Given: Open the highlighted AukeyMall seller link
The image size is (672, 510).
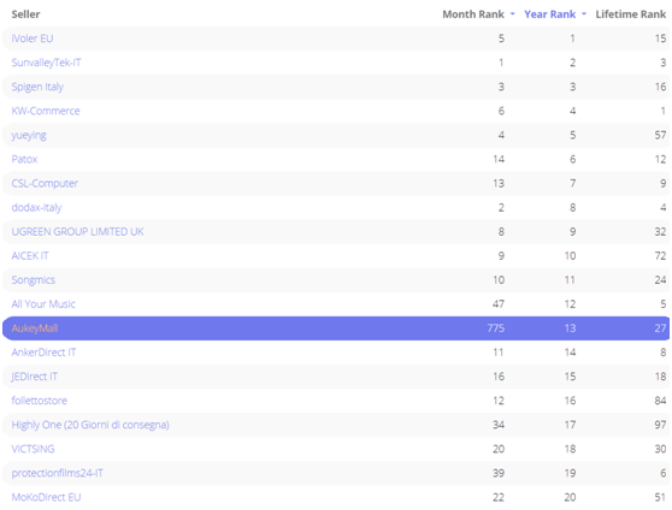Looking at the screenshot, I should point(35,328).
